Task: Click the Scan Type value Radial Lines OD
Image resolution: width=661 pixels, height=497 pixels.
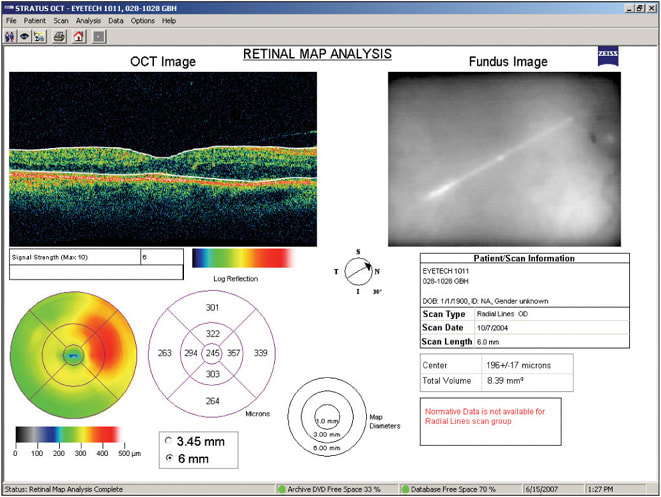Action: pyautogui.click(x=502, y=314)
